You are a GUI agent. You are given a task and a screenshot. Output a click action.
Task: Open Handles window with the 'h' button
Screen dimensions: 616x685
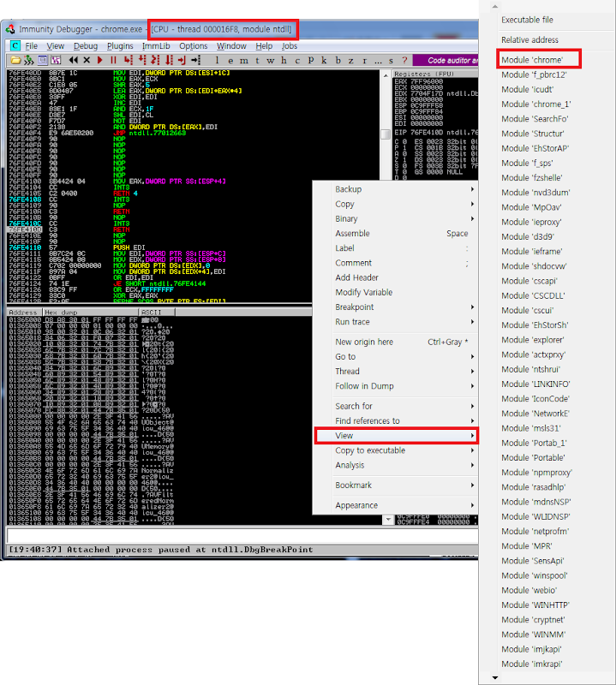(284, 60)
